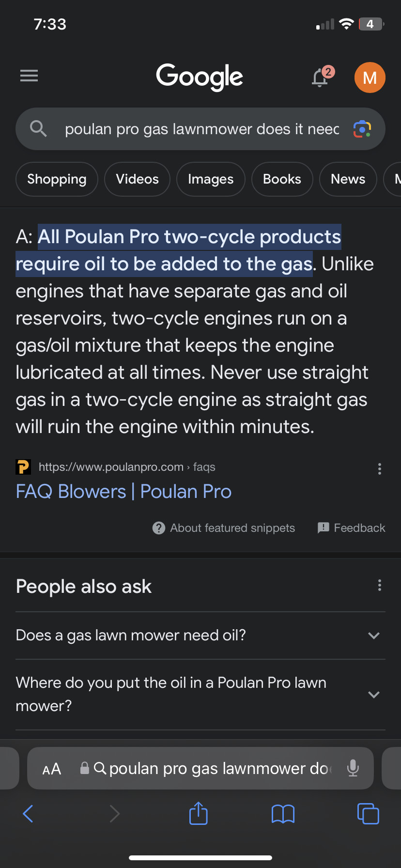Tap the notifications bell icon
Screen dimensions: 401x868
[320, 77]
